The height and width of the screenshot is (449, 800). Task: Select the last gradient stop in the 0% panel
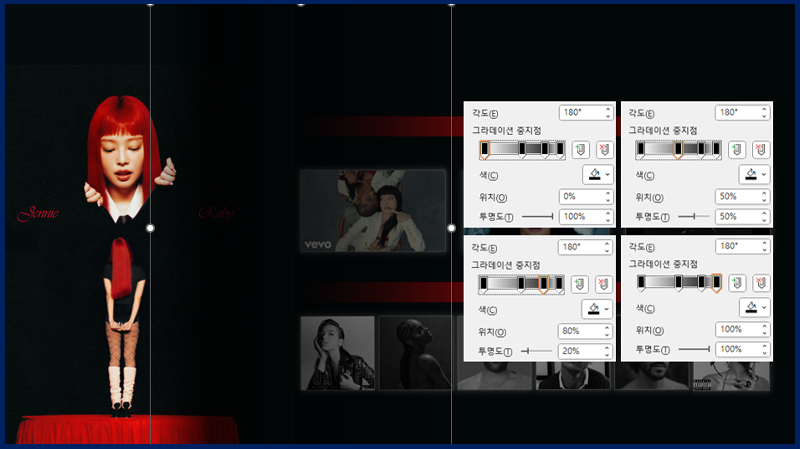click(560, 150)
